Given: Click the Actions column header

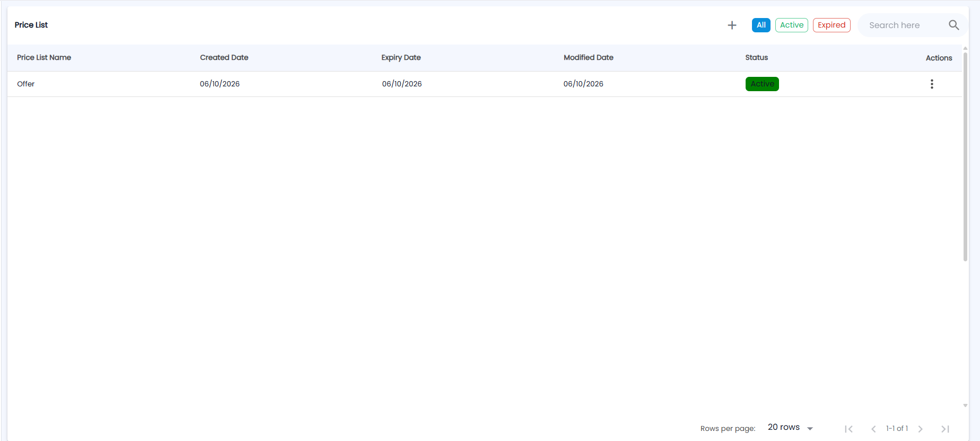Looking at the screenshot, I should 939,58.
